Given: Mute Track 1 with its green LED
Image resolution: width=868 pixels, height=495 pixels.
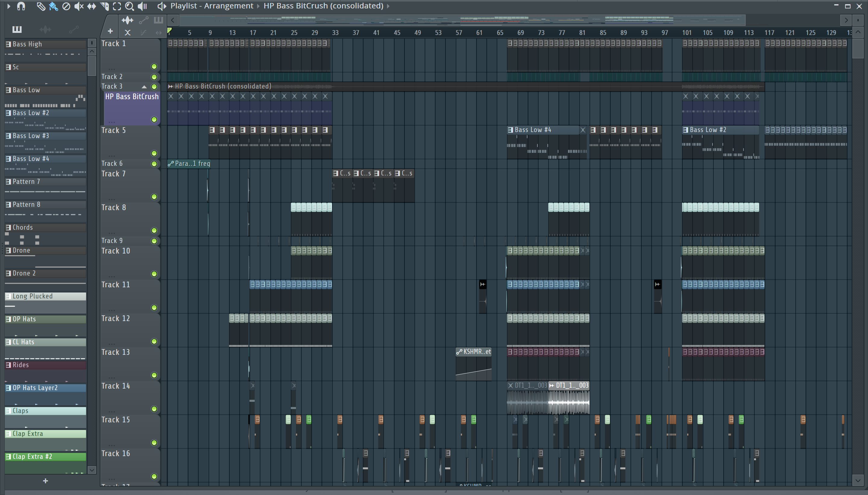Looking at the screenshot, I should tap(154, 66).
